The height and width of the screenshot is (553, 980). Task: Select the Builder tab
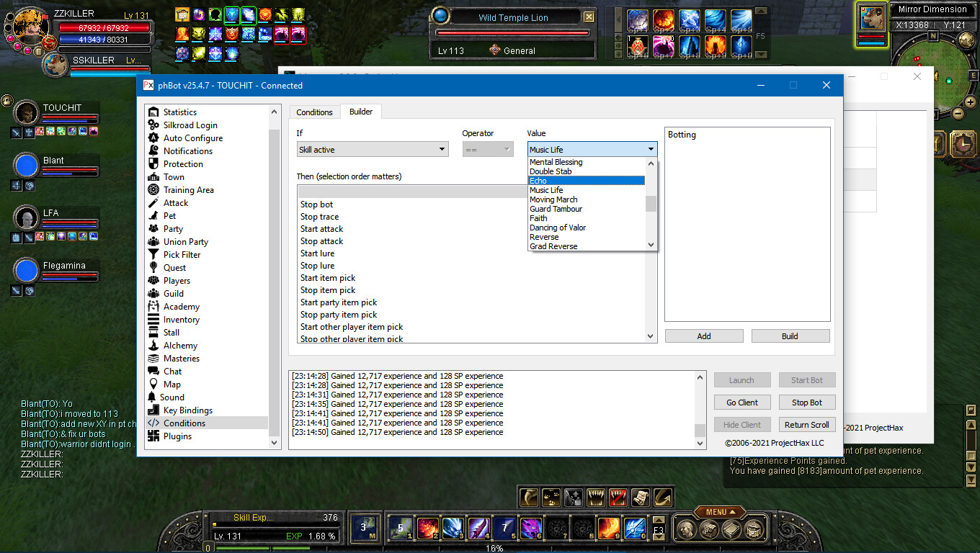click(361, 112)
